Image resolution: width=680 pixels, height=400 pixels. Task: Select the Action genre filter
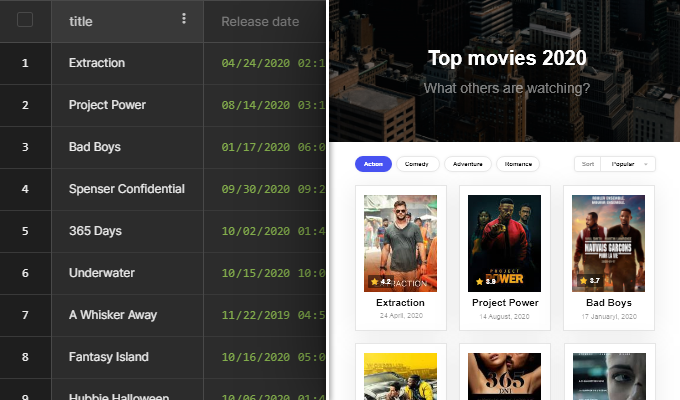373,164
